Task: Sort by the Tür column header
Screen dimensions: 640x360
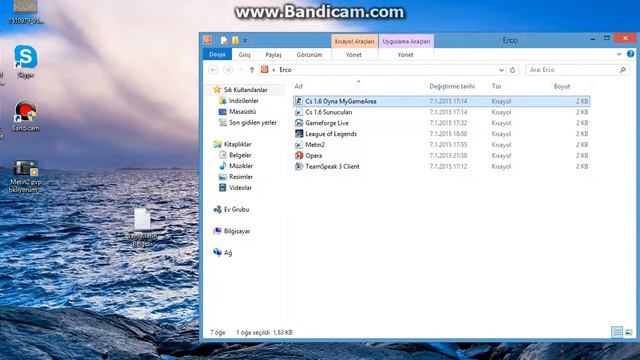Action: [496, 86]
